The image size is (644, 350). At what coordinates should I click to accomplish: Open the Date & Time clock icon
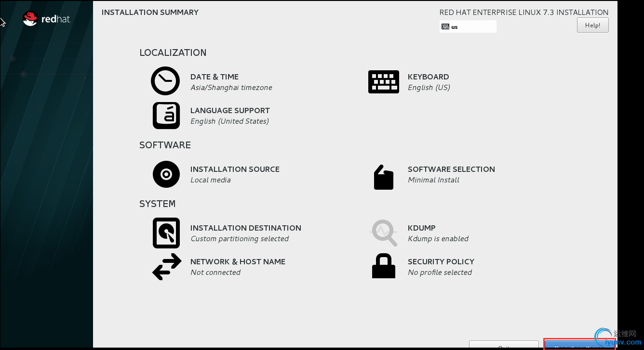(165, 81)
